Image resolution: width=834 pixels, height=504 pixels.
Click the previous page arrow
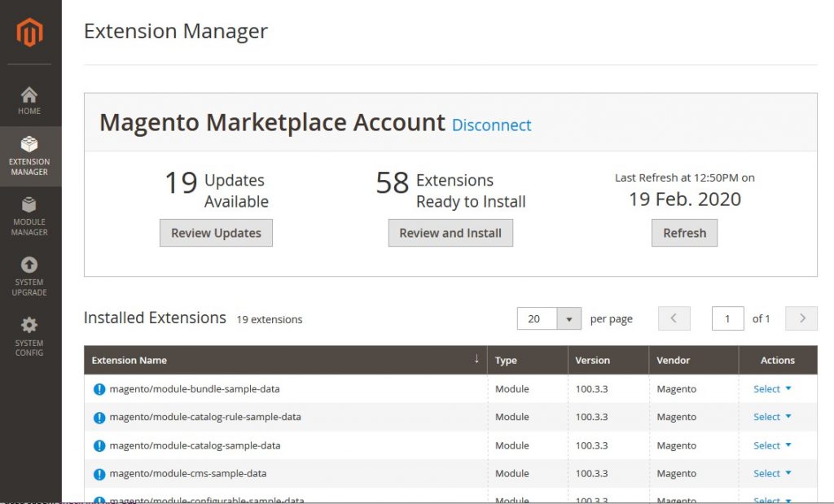click(674, 318)
